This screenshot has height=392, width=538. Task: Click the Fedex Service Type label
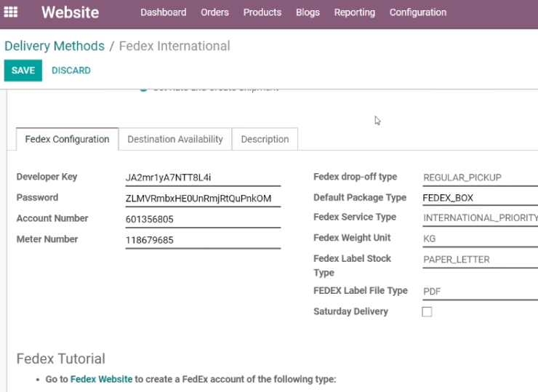(355, 217)
